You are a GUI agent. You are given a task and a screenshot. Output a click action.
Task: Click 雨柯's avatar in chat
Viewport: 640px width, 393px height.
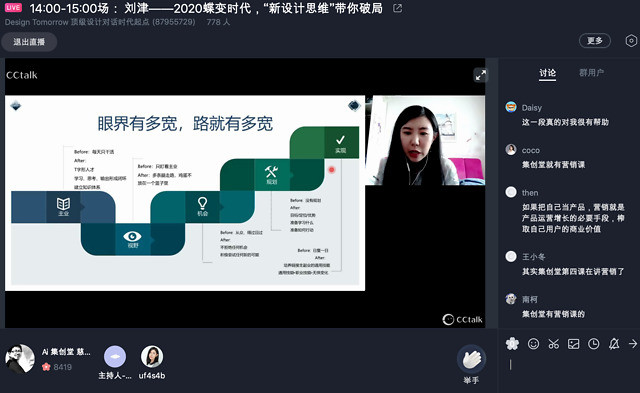511,299
